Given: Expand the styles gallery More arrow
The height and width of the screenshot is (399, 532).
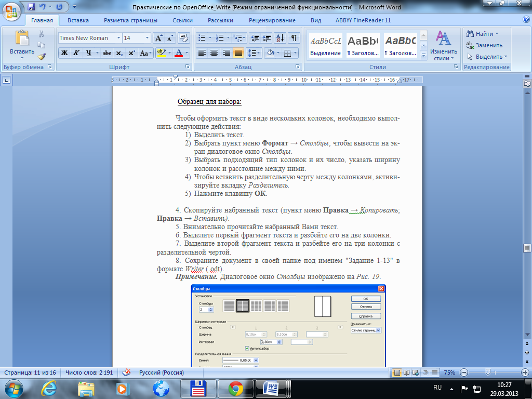Looking at the screenshot, I should coord(423,55).
